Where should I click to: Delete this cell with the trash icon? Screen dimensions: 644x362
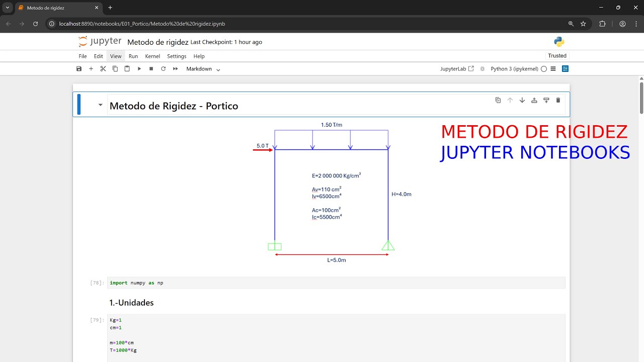558,100
